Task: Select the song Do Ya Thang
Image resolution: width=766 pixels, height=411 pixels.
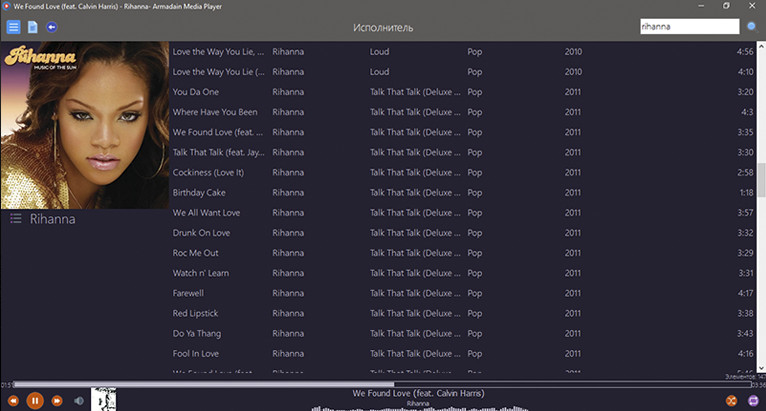Action: pyautogui.click(x=197, y=333)
